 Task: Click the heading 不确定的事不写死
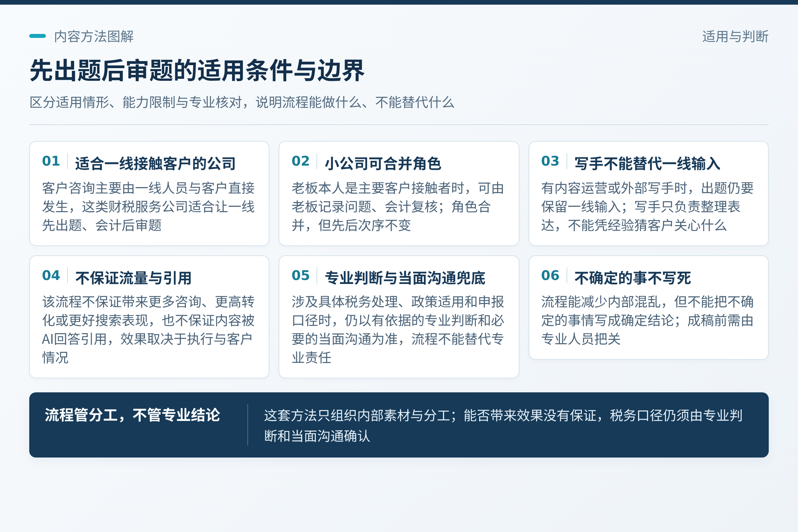(633, 278)
